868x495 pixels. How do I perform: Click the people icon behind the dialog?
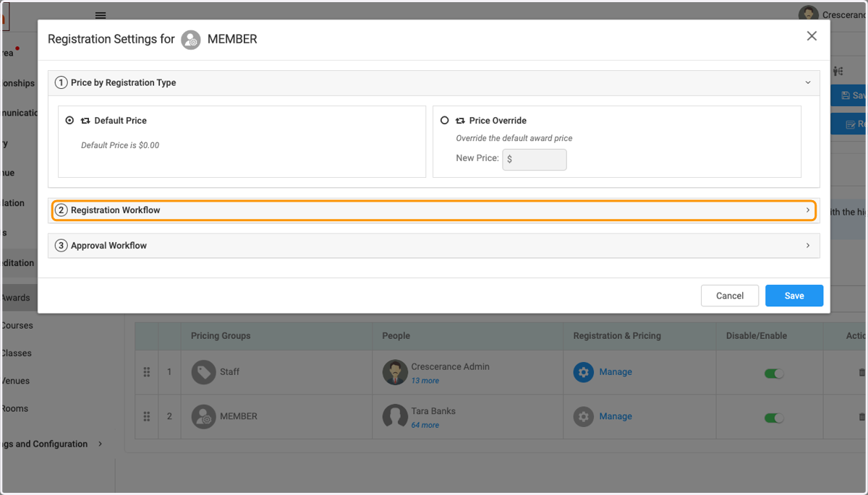point(838,71)
